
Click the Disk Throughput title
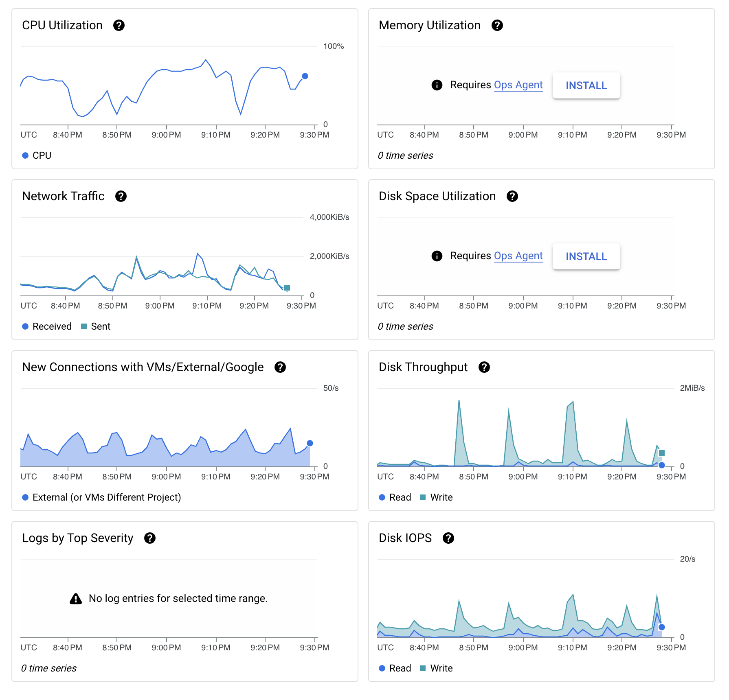423,367
